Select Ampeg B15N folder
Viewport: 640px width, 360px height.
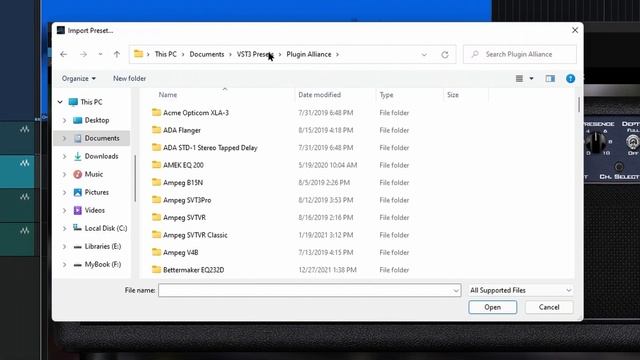pyautogui.click(x=182, y=183)
